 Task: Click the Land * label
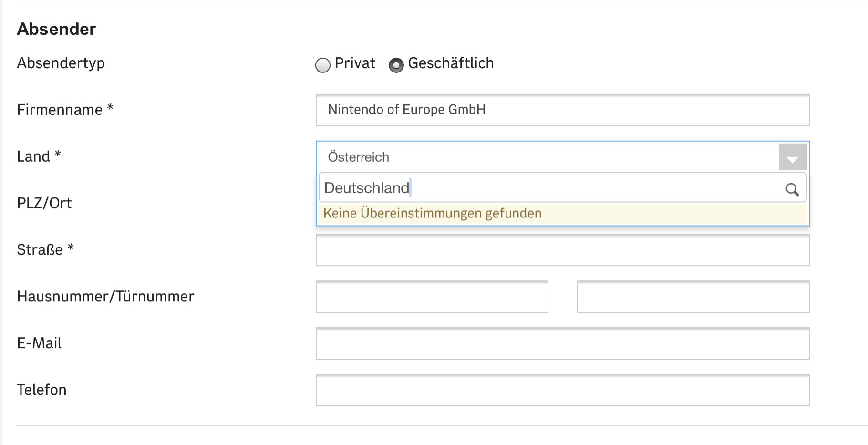[x=39, y=156]
